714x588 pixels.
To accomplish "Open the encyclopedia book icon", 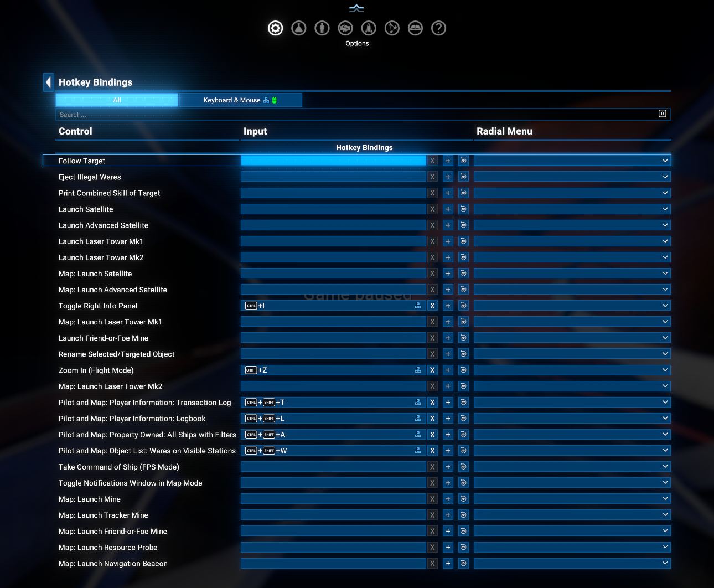I will [415, 28].
